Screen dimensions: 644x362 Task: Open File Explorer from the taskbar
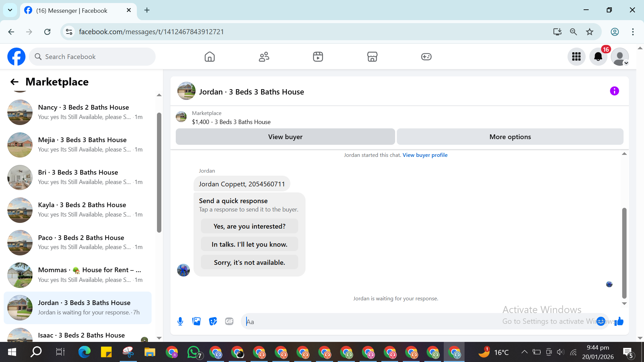[x=150, y=352]
